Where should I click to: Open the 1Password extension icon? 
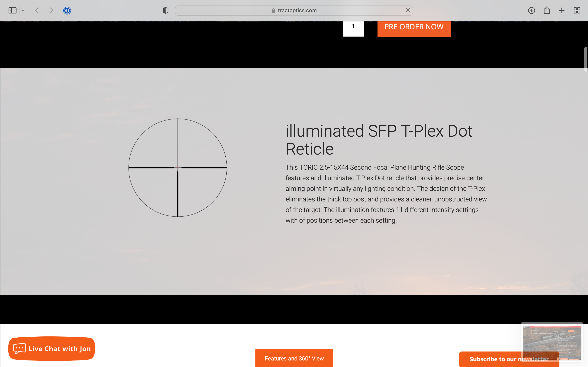coord(67,10)
